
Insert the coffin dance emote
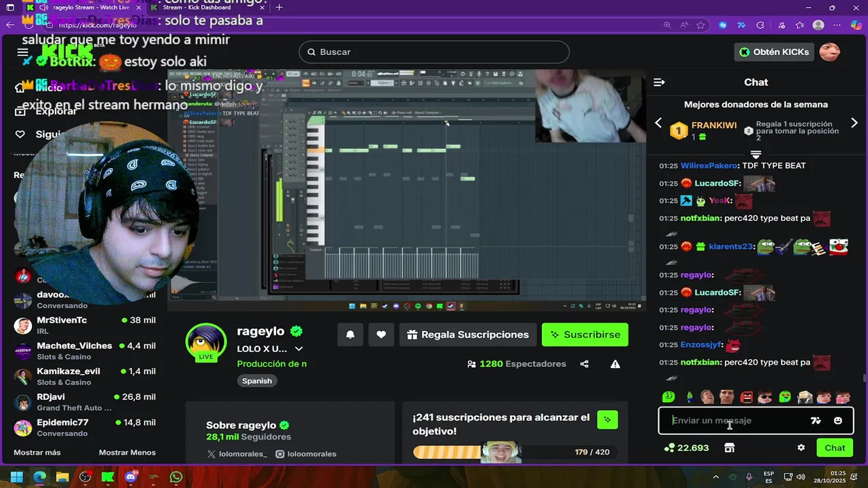coord(805,397)
